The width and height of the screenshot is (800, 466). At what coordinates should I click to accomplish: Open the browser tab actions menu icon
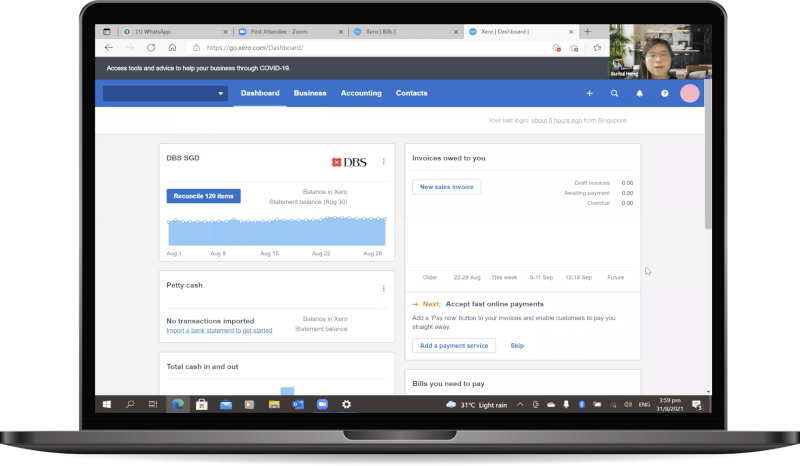pos(107,32)
